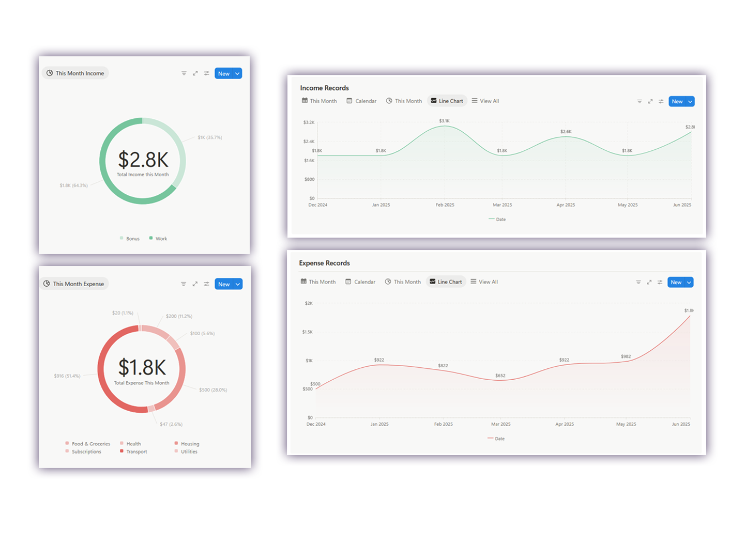Expand This Month Expense panel to full view
The image size is (745, 560).
pyautogui.click(x=195, y=284)
